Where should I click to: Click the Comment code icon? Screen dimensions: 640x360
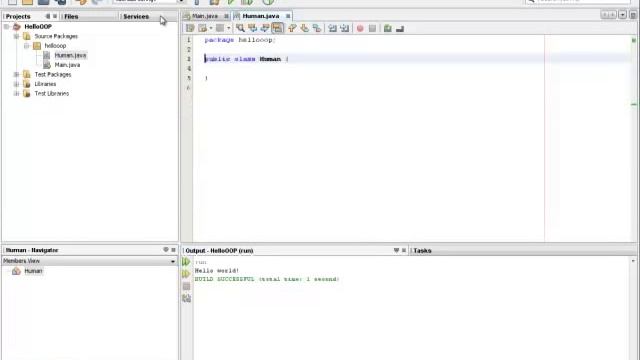pos(387,28)
